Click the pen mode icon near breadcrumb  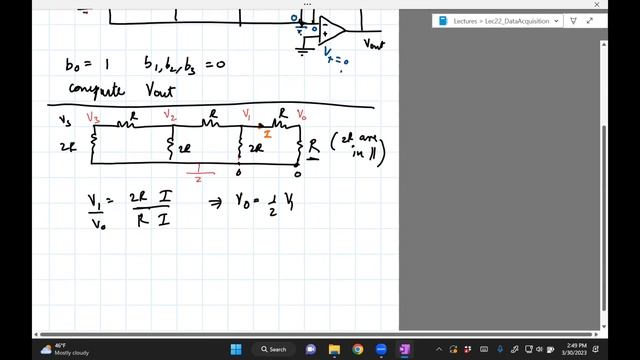pyautogui.click(x=573, y=21)
